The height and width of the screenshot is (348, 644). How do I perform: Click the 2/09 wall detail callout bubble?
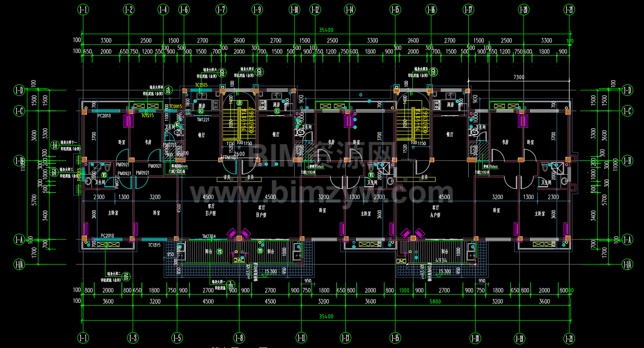tap(126, 276)
